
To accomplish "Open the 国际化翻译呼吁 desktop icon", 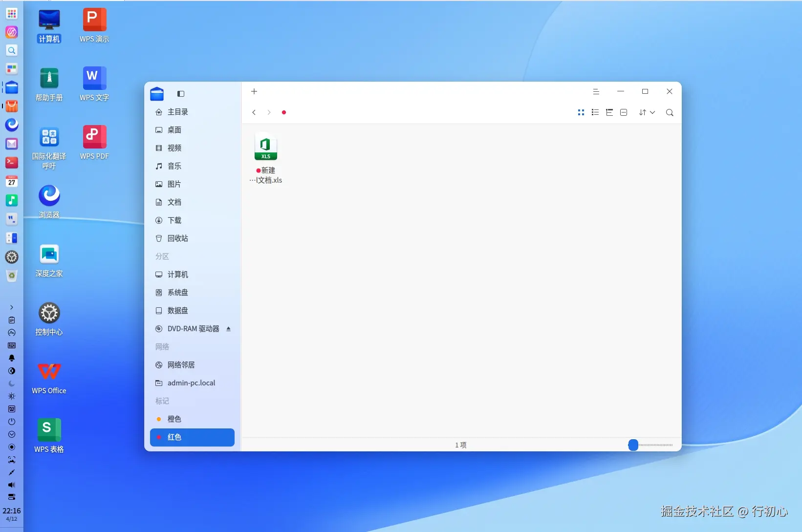I will point(49,148).
